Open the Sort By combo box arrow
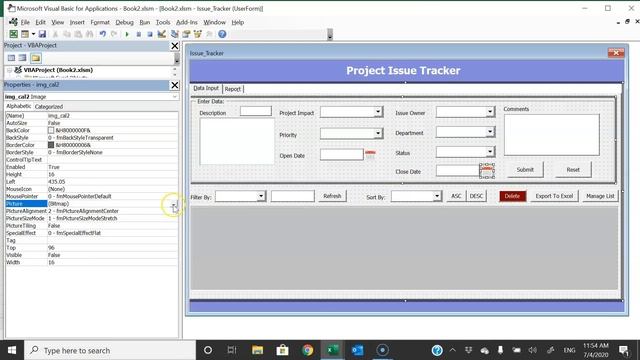 pyautogui.click(x=437, y=196)
